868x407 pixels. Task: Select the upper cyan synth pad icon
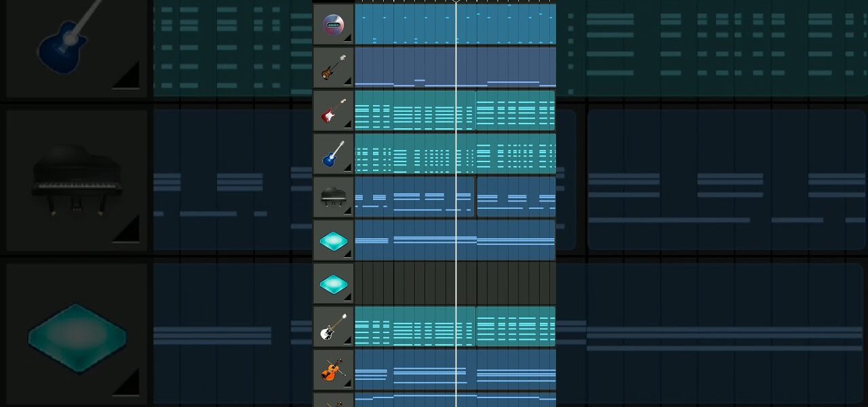(x=333, y=241)
